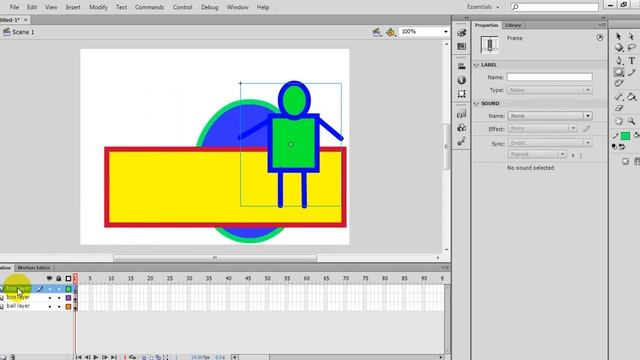Viewport: 640px width, 360px height.
Task: Open the Essentials workspace dropdown
Action: [483, 7]
